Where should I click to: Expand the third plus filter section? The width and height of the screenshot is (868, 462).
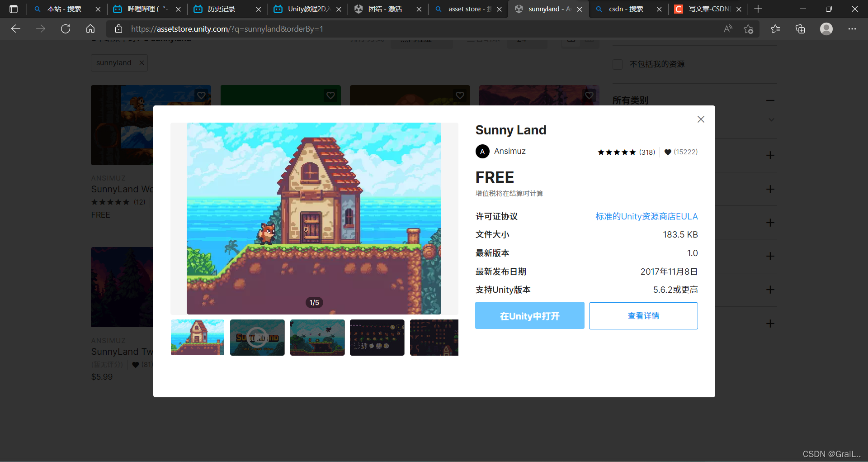[x=771, y=223]
